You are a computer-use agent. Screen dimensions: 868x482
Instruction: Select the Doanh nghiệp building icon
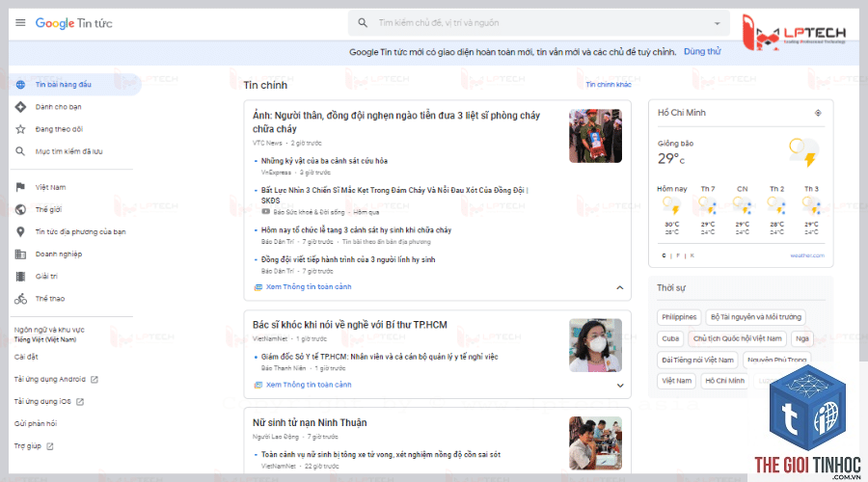click(20, 254)
